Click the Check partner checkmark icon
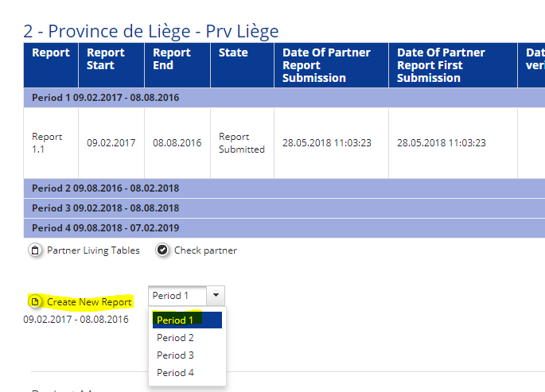This screenshot has width=545, height=392. click(x=162, y=250)
